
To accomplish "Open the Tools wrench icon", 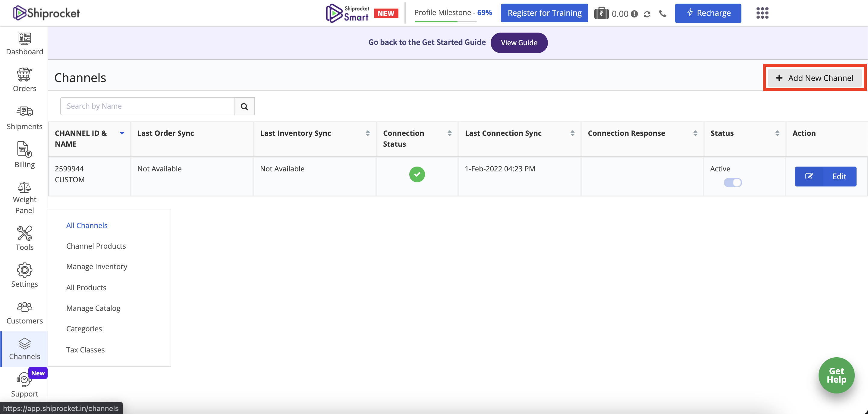I will click(25, 233).
